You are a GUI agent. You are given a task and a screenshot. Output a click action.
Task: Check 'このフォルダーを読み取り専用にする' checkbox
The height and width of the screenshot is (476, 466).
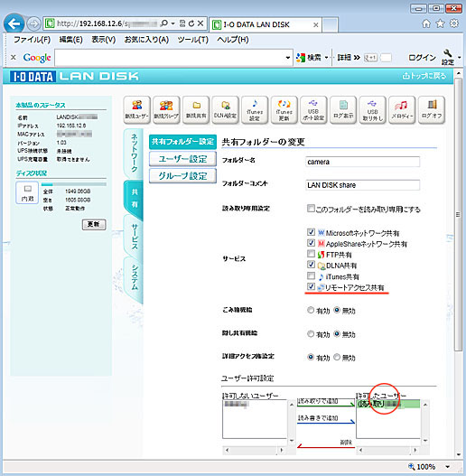[x=311, y=209]
